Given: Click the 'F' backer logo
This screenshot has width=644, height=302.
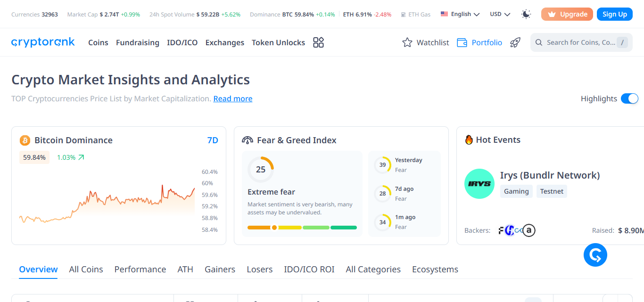Looking at the screenshot, I should (502, 230).
